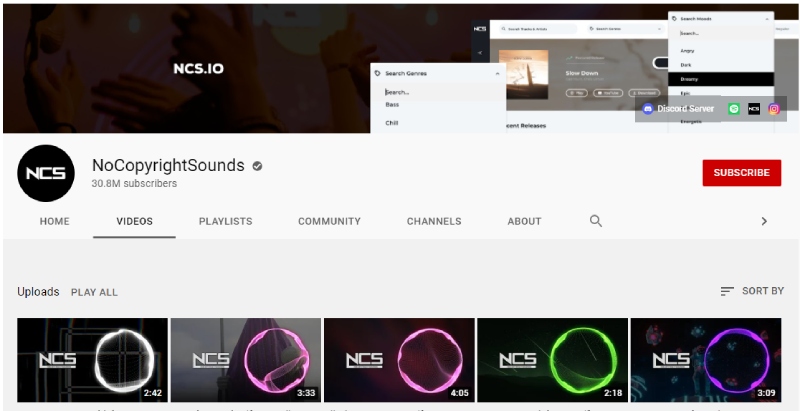Open the PLAYLISTS tab
Screen dimensions: 800x411
[225, 221]
